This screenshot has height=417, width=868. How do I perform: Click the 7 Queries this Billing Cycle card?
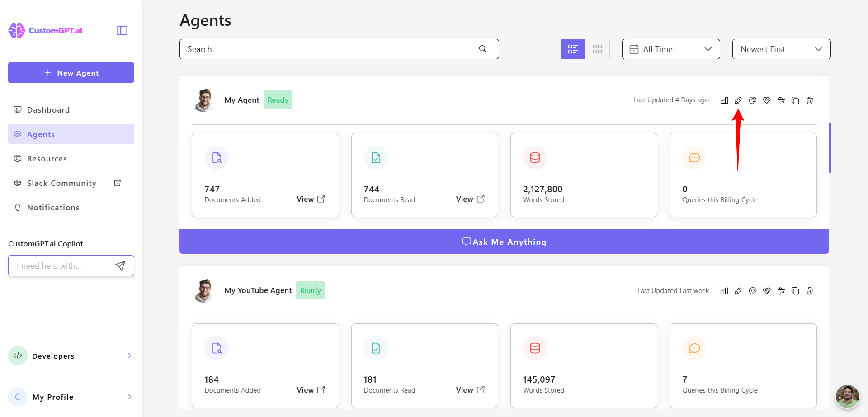(x=743, y=365)
